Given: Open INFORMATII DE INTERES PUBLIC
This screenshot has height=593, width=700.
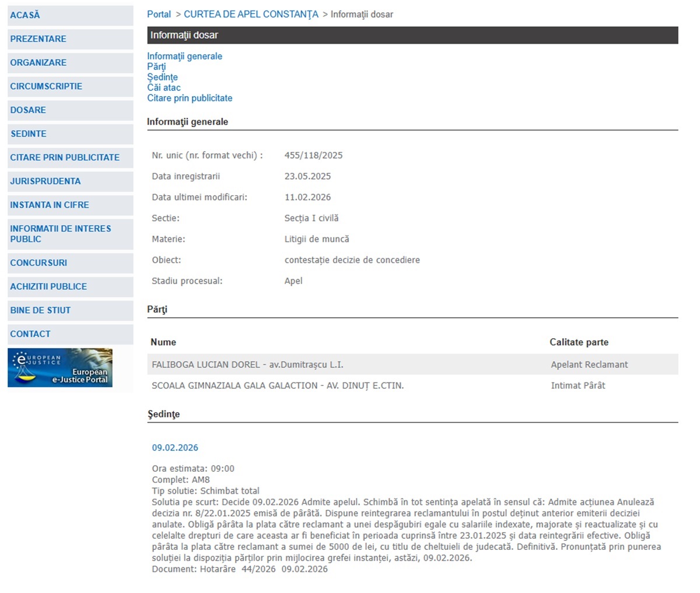Looking at the screenshot, I should (x=70, y=234).
